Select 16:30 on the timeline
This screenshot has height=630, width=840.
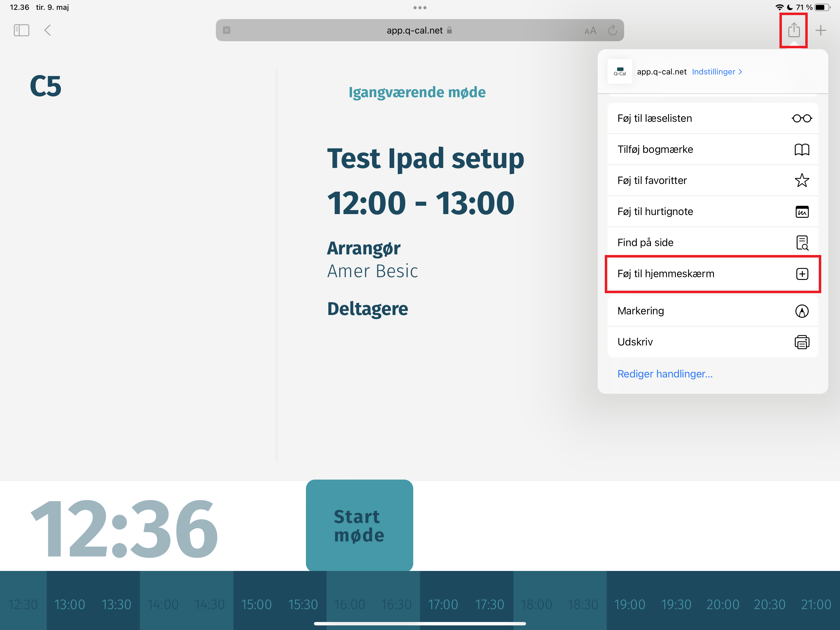click(396, 604)
